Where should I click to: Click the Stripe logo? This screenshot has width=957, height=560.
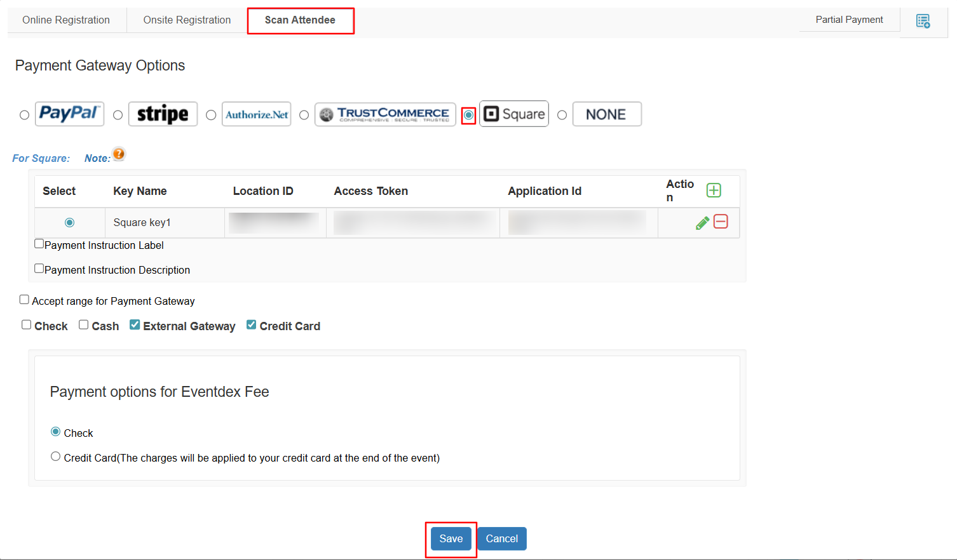tap(163, 114)
